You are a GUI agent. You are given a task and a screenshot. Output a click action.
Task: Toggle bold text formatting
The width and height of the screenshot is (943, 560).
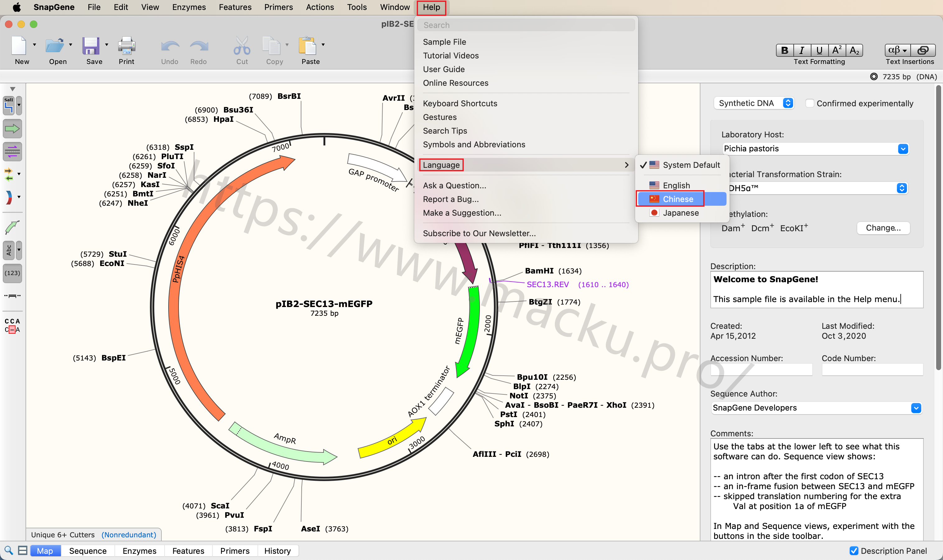[784, 50]
